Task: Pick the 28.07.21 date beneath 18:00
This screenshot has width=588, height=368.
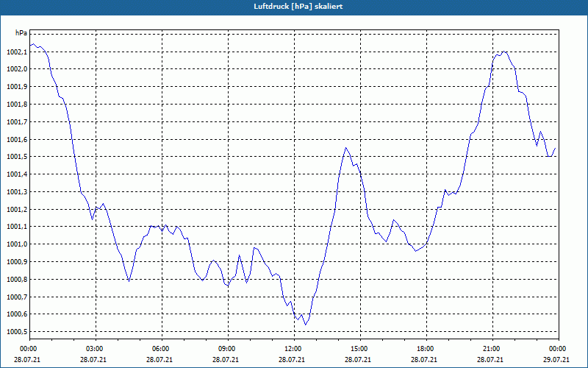Action: pyautogui.click(x=425, y=360)
